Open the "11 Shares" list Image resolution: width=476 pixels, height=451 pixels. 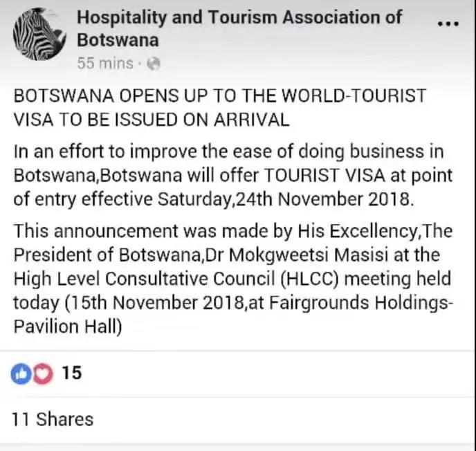(53, 418)
